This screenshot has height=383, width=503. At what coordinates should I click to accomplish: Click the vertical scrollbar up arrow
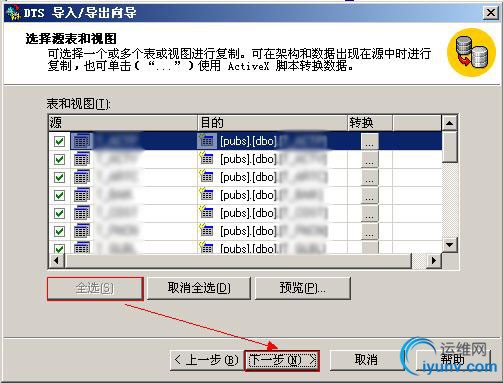(x=449, y=123)
